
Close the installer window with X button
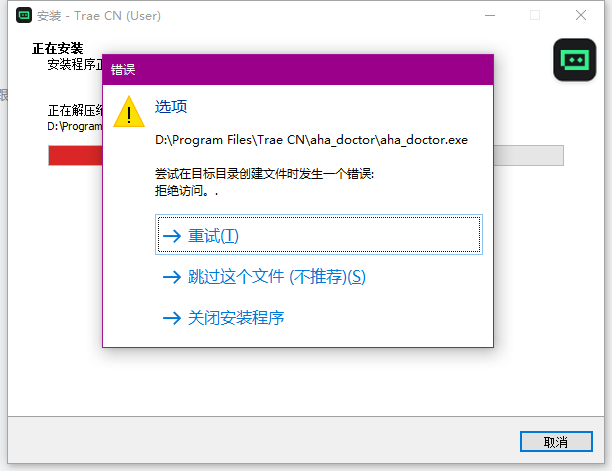(581, 15)
